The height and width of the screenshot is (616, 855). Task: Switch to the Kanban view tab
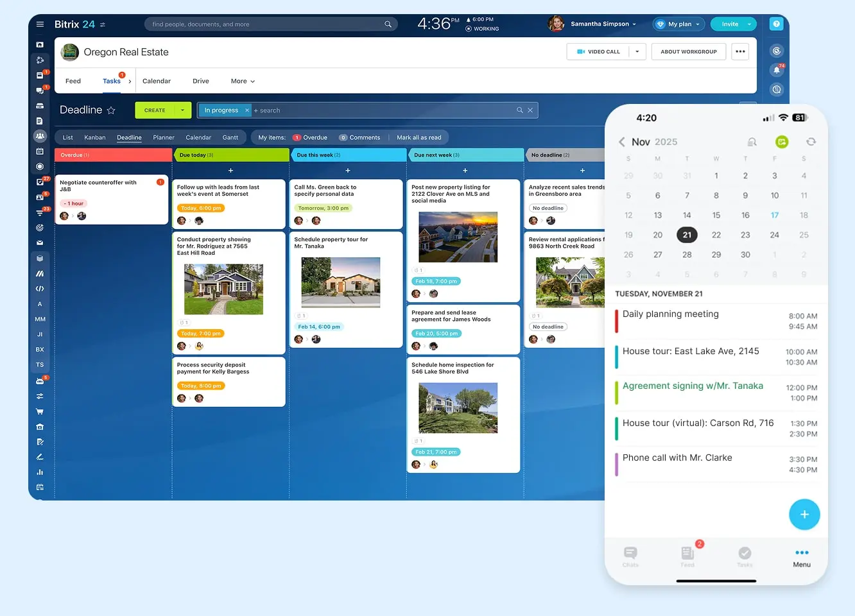[x=95, y=137]
